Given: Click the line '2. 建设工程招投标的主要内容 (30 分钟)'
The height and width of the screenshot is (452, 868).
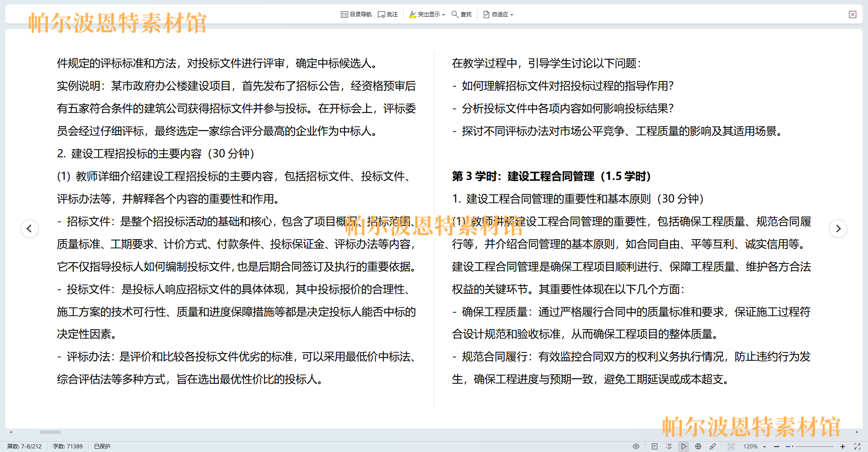Looking at the screenshot, I should [x=156, y=154].
